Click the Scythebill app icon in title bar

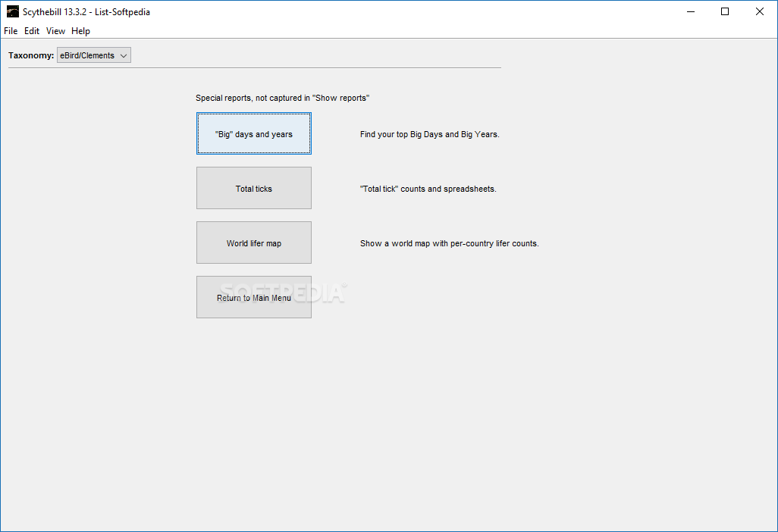[x=13, y=12]
